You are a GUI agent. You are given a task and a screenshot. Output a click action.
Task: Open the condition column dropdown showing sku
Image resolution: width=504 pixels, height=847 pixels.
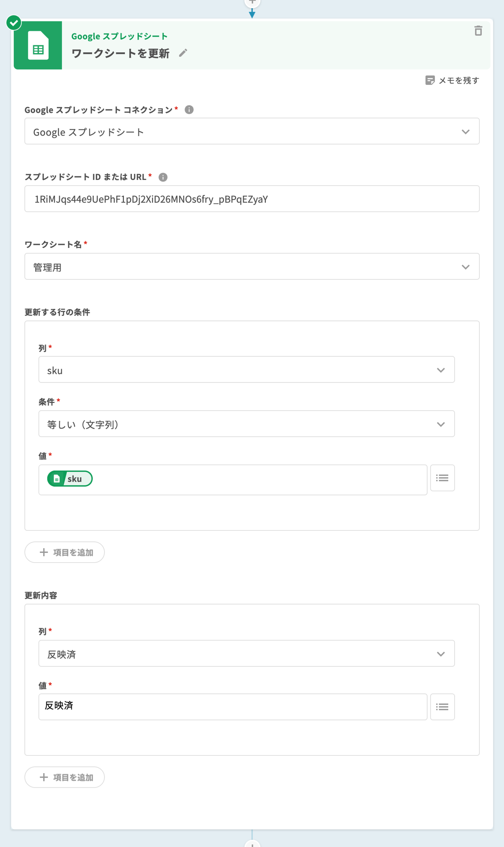(x=246, y=370)
